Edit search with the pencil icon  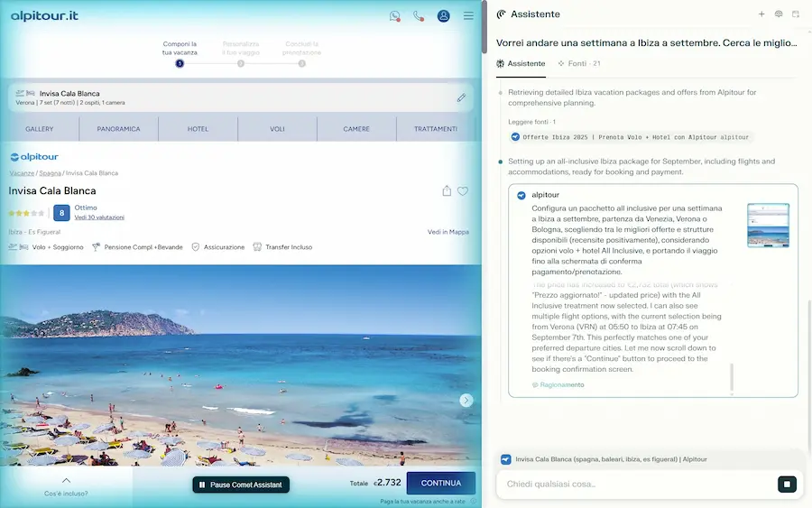point(461,97)
